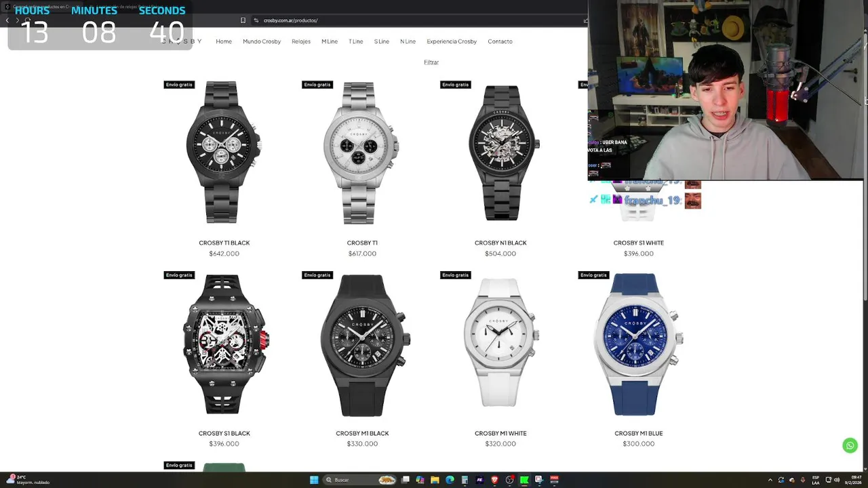The height and width of the screenshot is (488, 868).
Task: Show hidden system tray icons
Action: click(x=770, y=480)
